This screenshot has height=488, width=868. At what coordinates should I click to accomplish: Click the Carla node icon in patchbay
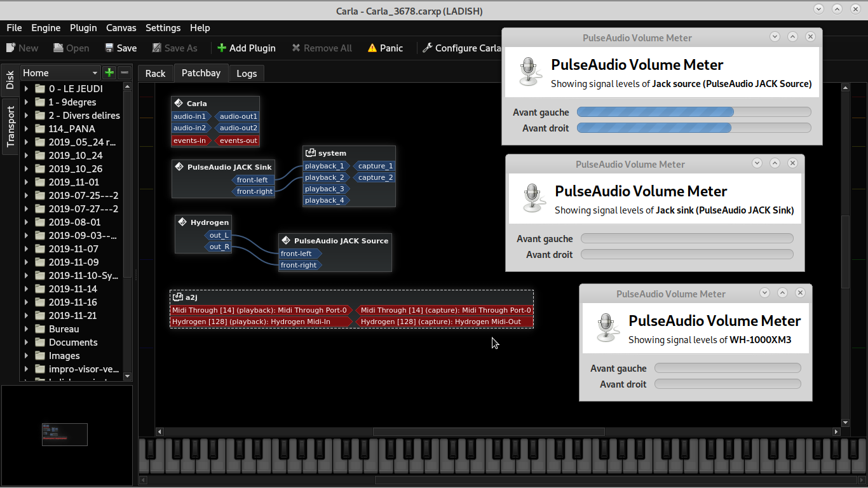pos(179,103)
